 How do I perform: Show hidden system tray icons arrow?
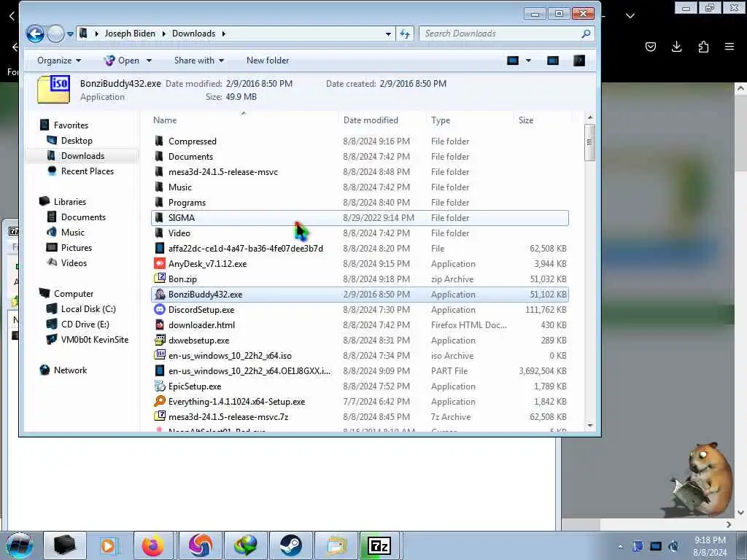(620, 546)
